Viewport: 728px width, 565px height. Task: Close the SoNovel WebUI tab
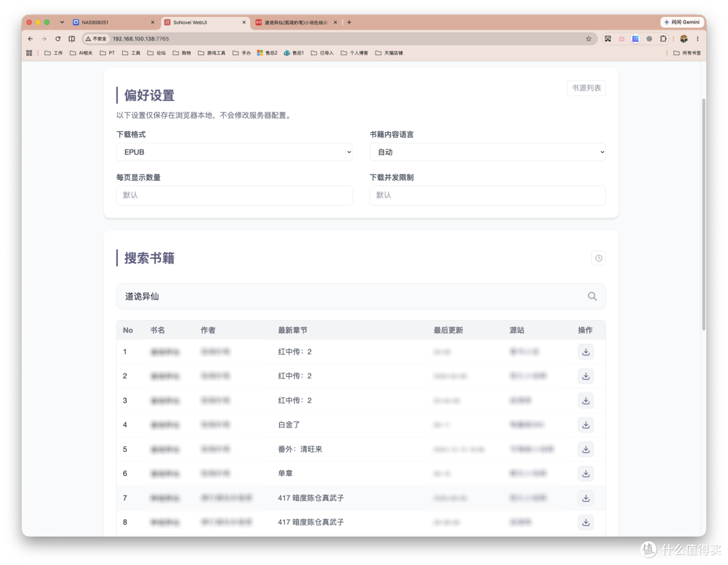pyautogui.click(x=244, y=22)
